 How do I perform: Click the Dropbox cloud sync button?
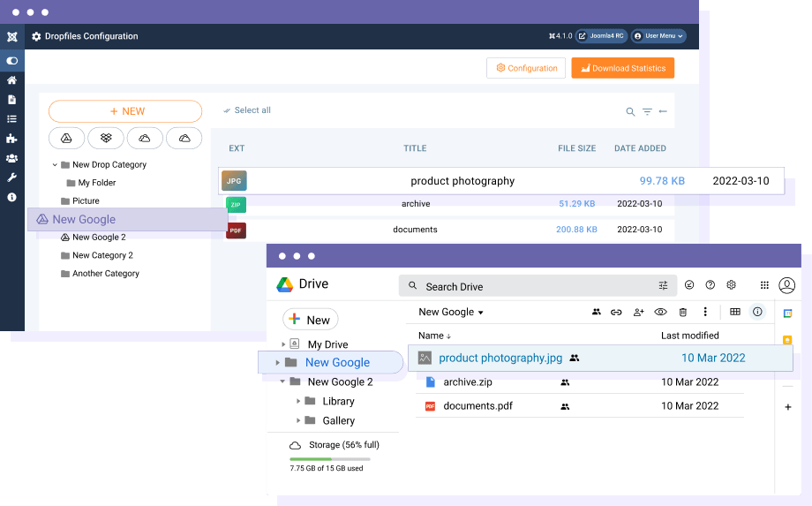106,138
